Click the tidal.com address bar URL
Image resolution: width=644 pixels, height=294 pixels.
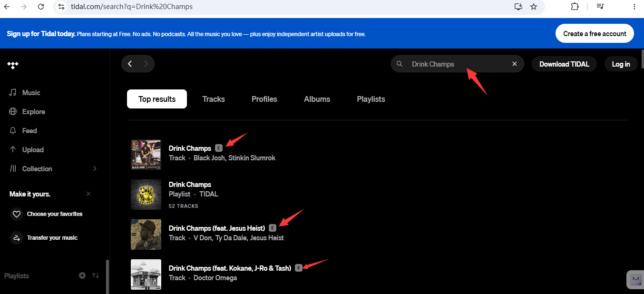[x=132, y=7]
